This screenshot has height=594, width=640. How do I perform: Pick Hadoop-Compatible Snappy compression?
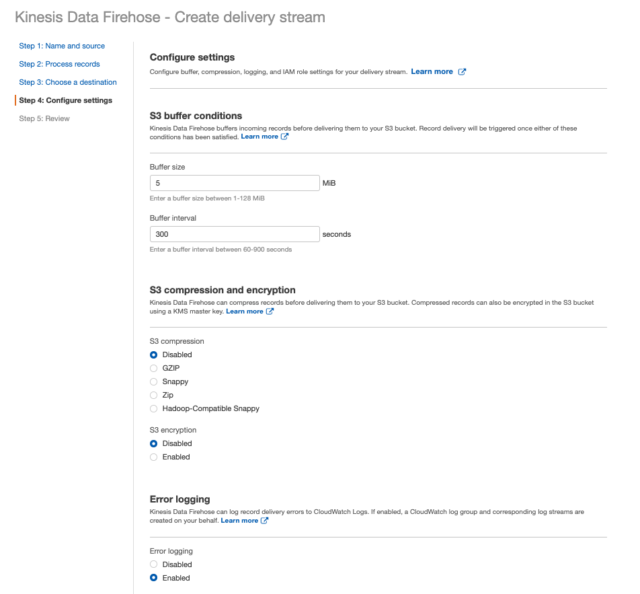point(153,409)
